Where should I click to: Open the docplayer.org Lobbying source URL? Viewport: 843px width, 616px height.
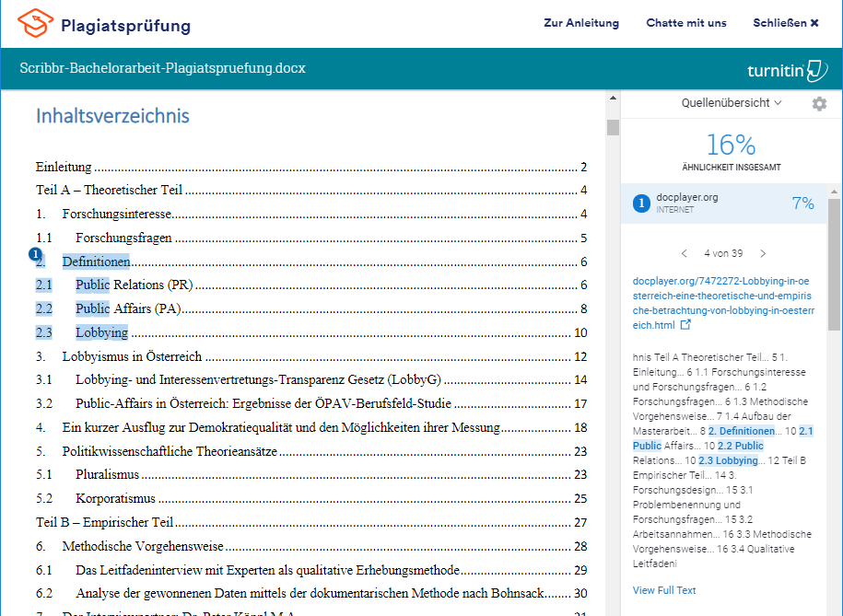723,303
